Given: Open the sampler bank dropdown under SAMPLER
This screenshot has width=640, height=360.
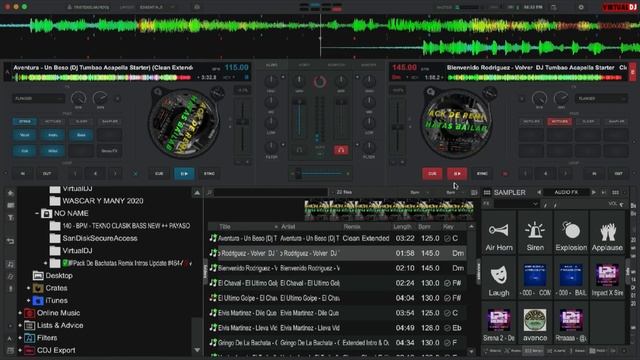Looking at the screenshot, I should click(x=516, y=204).
